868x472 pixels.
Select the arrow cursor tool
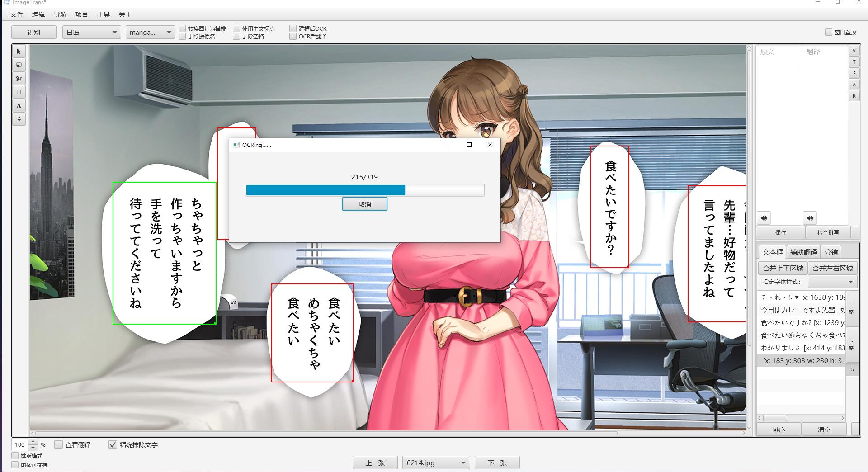[x=19, y=52]
